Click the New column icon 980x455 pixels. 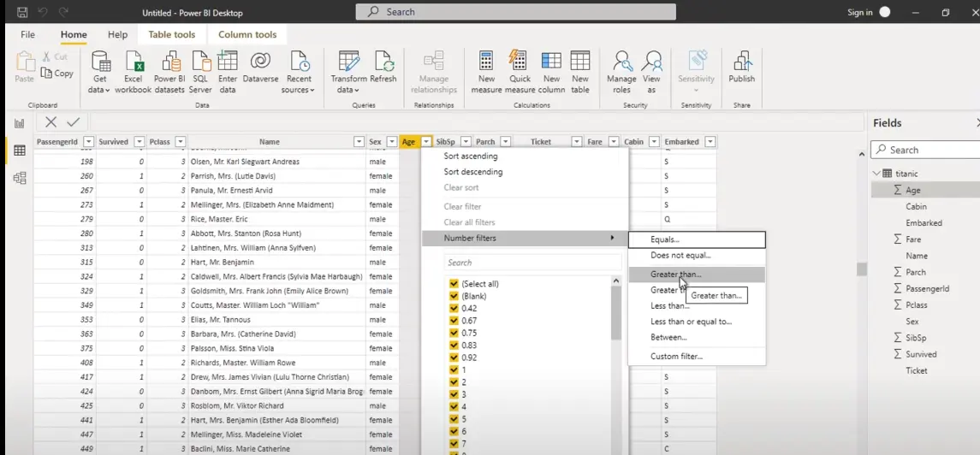(x=551, y=62)
